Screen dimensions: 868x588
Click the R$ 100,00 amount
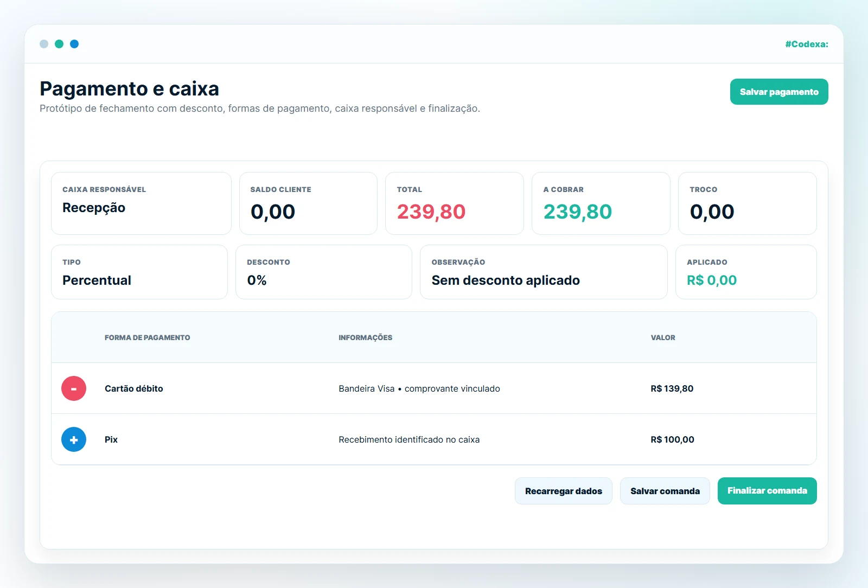pos(672,439)
